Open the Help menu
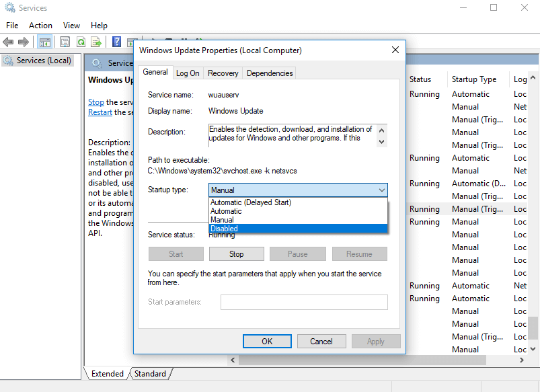 point(99,26)
